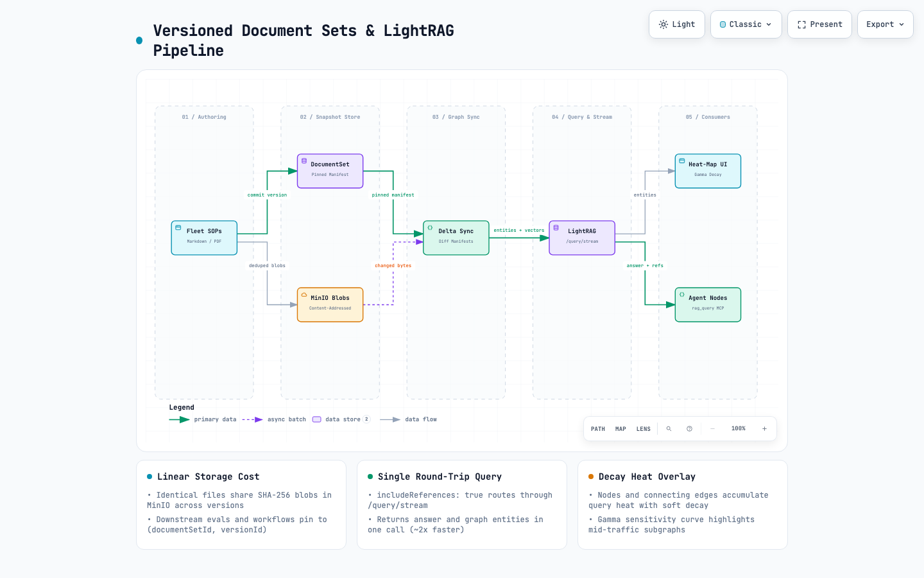The width and height of the screenshot is (924, 578).
Task: Select the Fleet SOPs node
Action: pos(204,238)
